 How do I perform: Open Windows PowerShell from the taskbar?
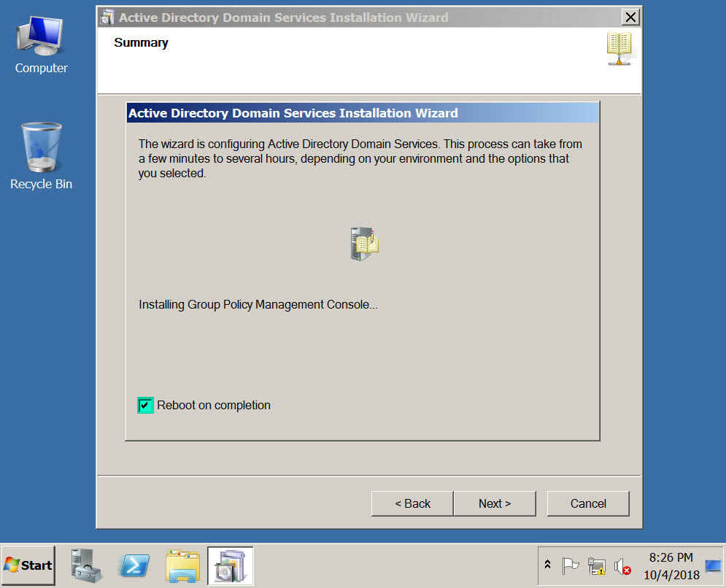coord(134,565)
